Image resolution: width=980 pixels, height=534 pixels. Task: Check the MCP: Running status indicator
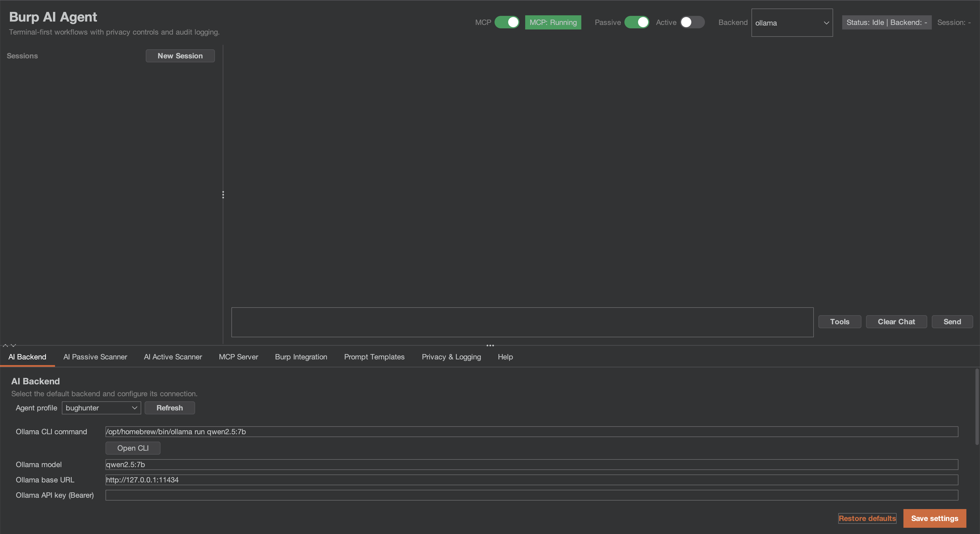(x=553, y=22)
